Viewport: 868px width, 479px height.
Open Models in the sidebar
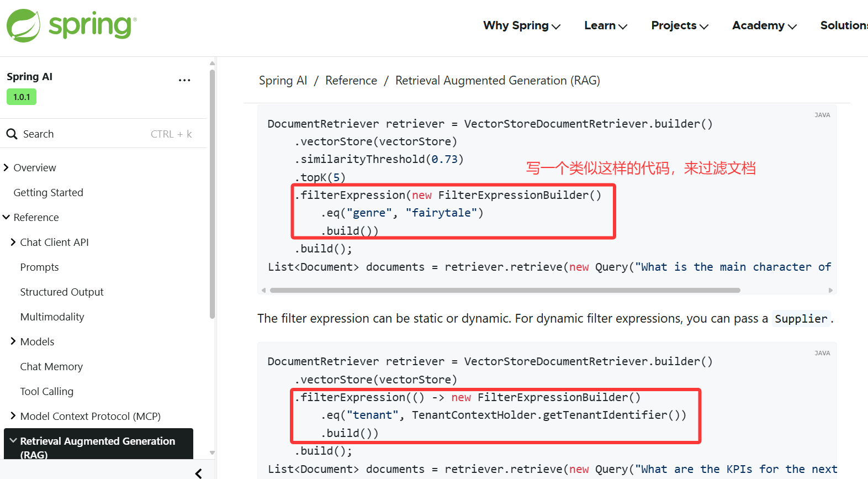coord(37,341)
